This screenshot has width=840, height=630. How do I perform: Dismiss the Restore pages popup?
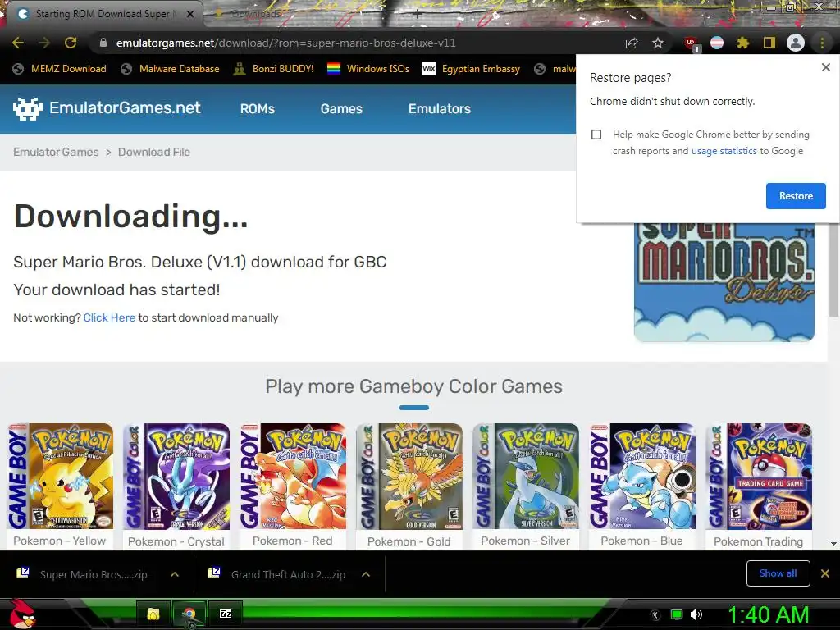click(825, 67)
